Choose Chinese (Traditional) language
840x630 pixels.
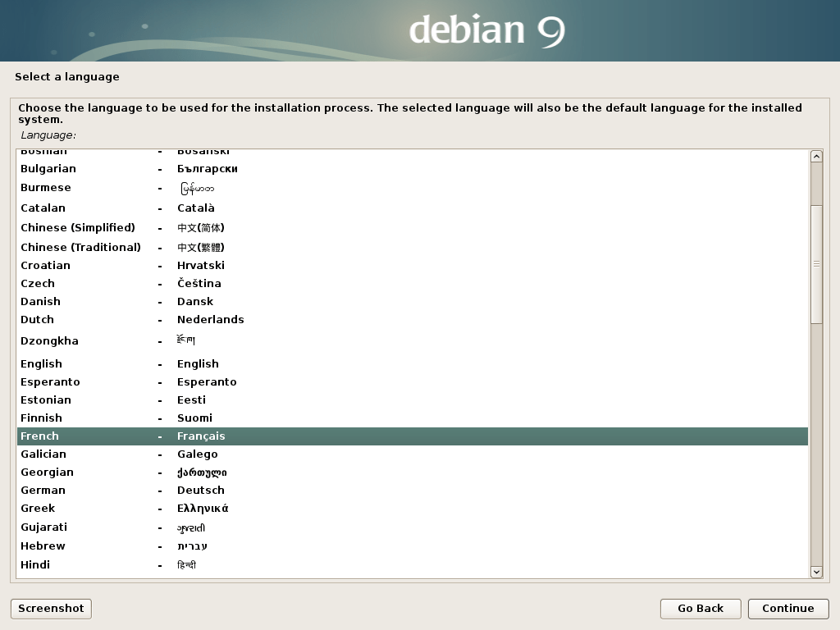coord(413,248)
